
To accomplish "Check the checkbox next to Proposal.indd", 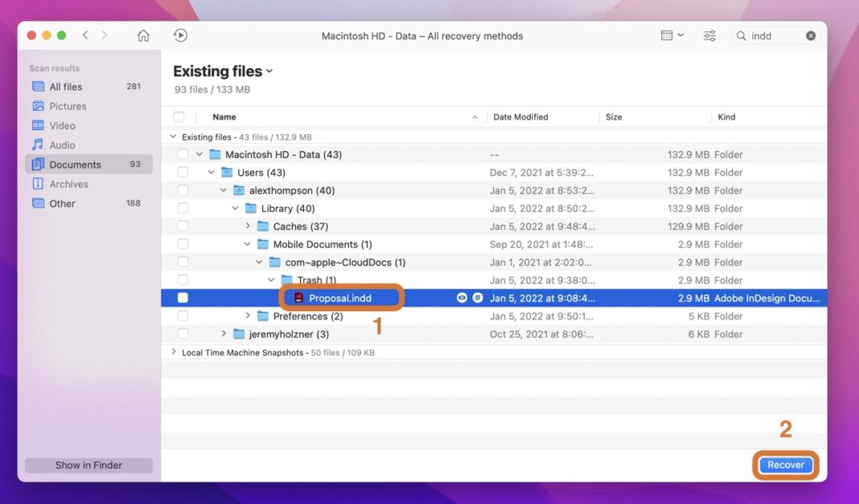I will point(183,297).
